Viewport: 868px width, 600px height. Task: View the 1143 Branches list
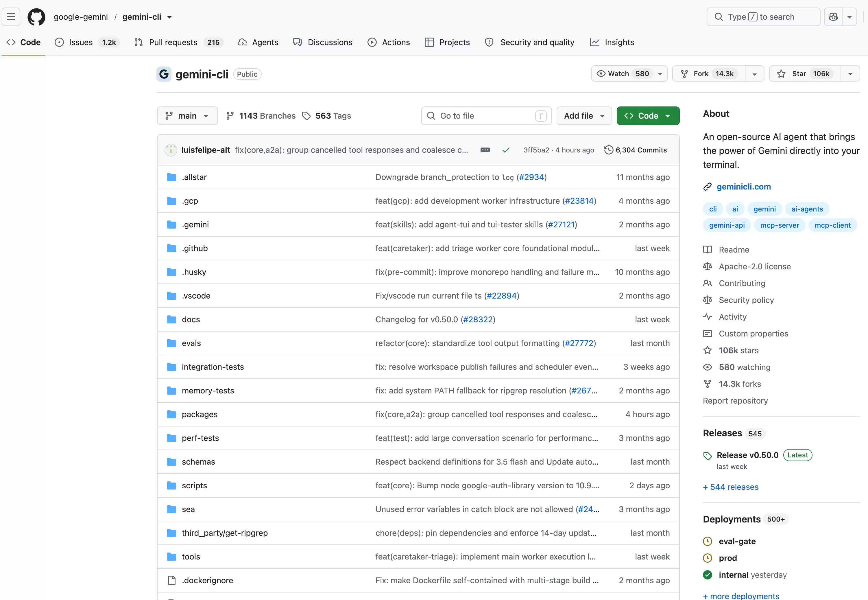click(261, 116)
